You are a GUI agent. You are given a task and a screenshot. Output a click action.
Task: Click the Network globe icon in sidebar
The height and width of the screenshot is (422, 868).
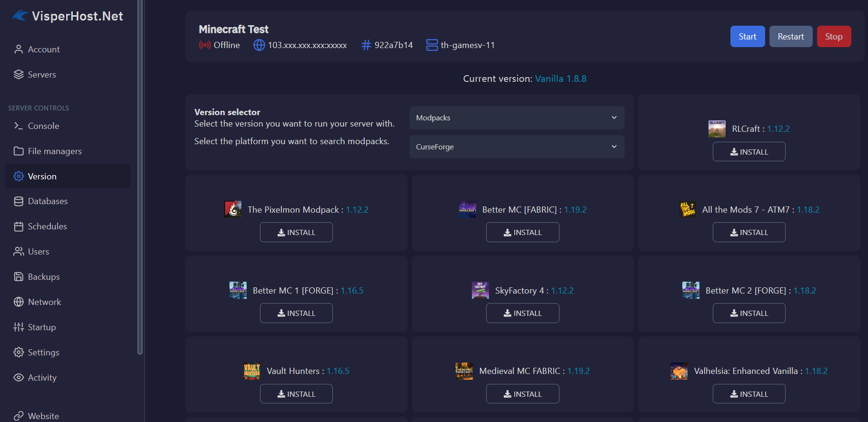[x=19, y=302]
